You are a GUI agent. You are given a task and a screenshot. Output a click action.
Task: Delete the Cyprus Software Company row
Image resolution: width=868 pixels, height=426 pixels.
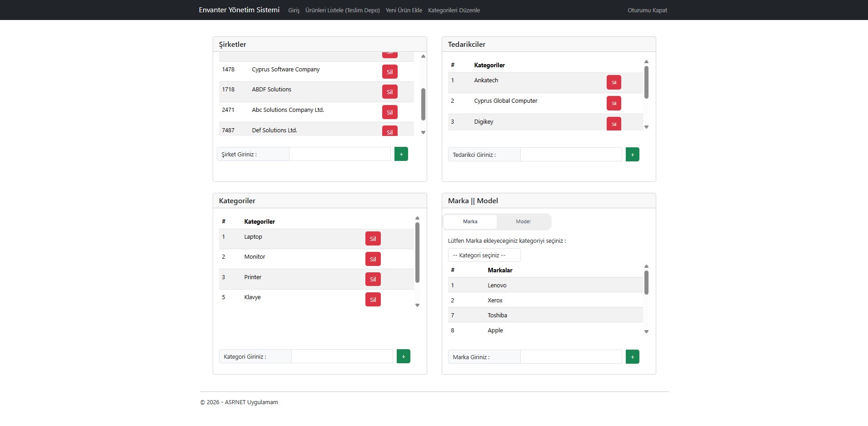pyautogui.click(x=389, y=72)
